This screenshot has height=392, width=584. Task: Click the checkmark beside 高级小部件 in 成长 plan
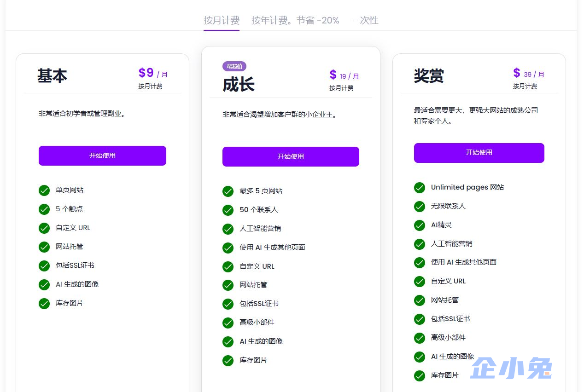[228, 323]
